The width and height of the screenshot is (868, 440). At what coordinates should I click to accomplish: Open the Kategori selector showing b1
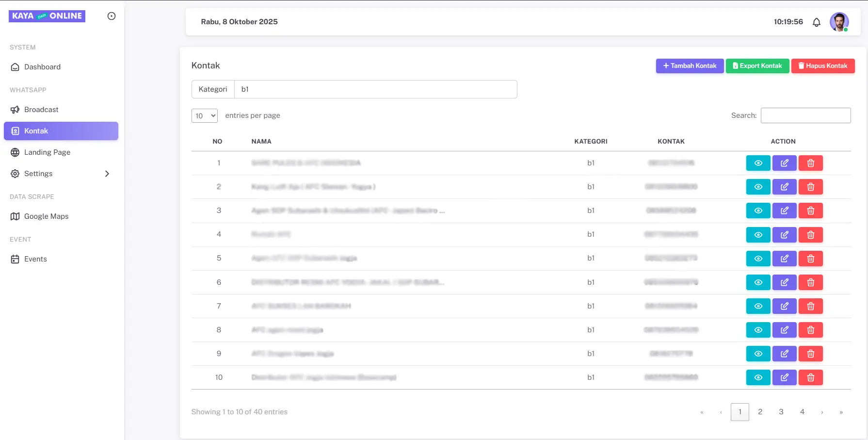point(375,89)
